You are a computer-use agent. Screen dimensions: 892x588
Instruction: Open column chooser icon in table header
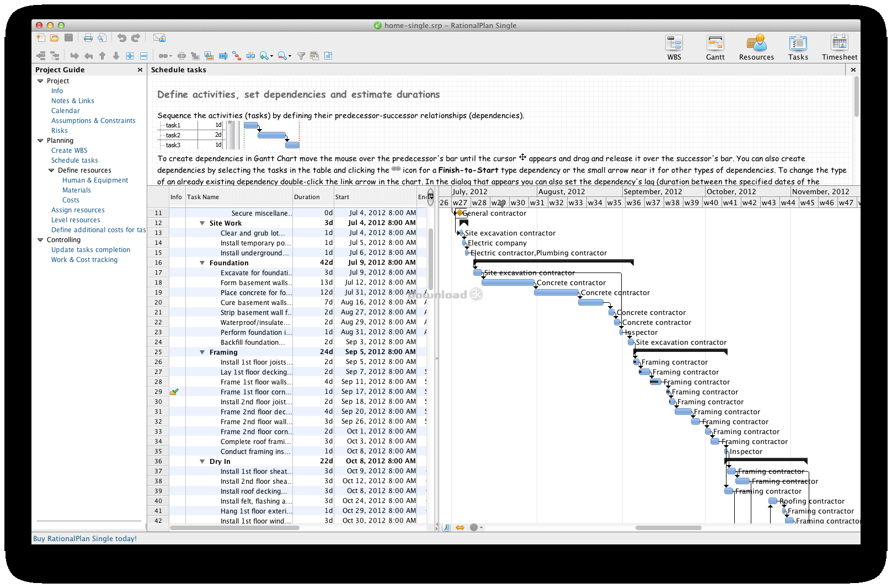pos(431,196)
